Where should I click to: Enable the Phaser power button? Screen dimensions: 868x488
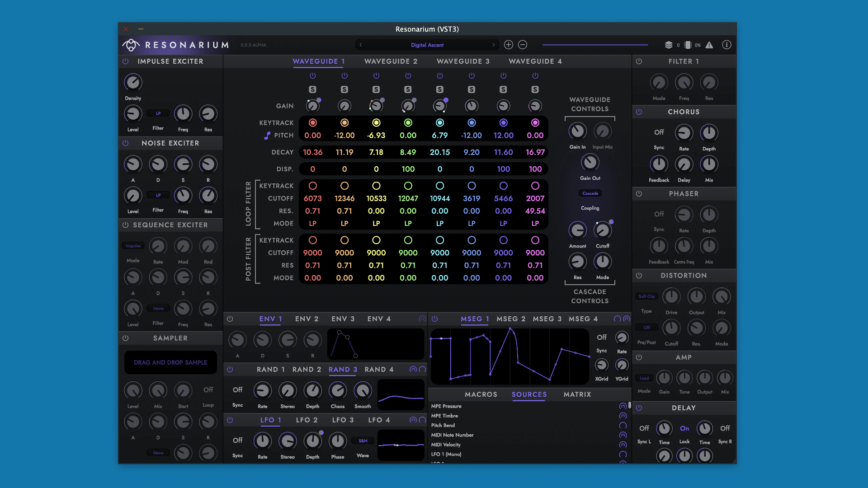click(x=639, y=194)
